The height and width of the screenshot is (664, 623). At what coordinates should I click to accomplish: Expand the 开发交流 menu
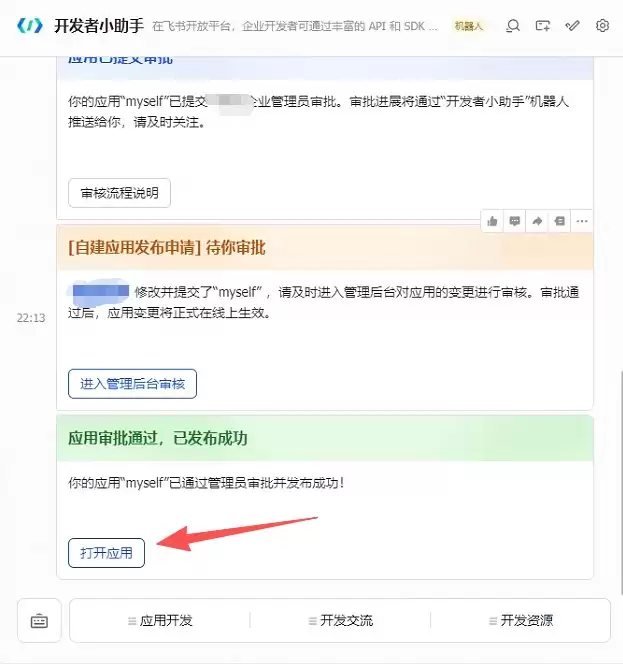pos(341,621)
